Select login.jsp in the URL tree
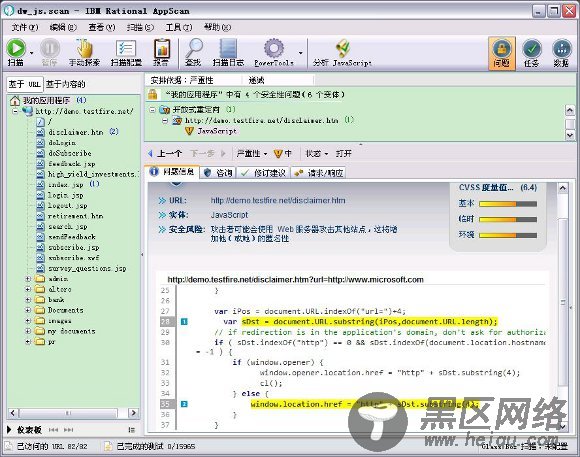Image resolution: width=580 pixels, height=457 pixels. [66, 195]
